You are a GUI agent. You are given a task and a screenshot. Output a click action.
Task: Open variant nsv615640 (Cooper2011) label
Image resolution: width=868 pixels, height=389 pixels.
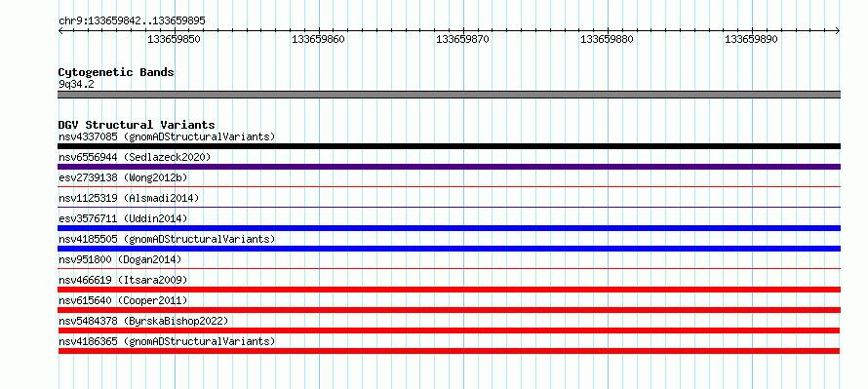(123, 300)
